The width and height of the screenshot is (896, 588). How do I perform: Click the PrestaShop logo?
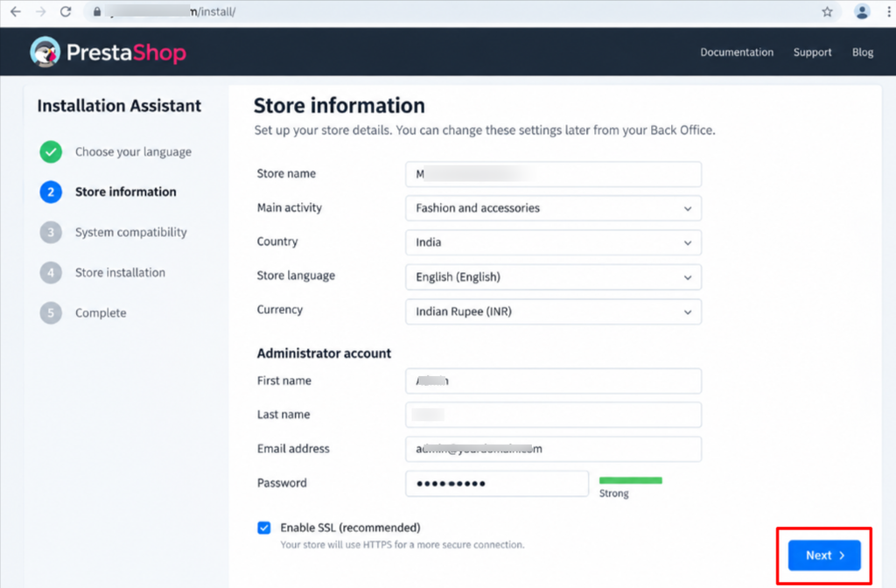[108, 52]
